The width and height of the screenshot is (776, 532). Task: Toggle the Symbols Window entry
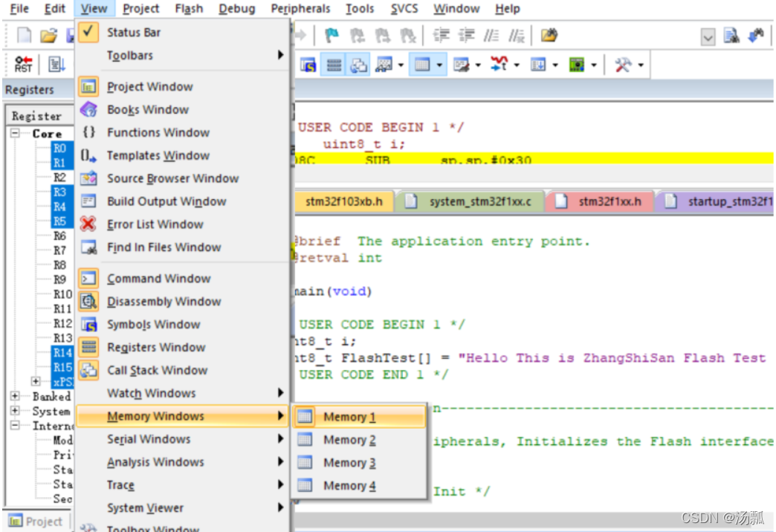(x=183, y=324)
